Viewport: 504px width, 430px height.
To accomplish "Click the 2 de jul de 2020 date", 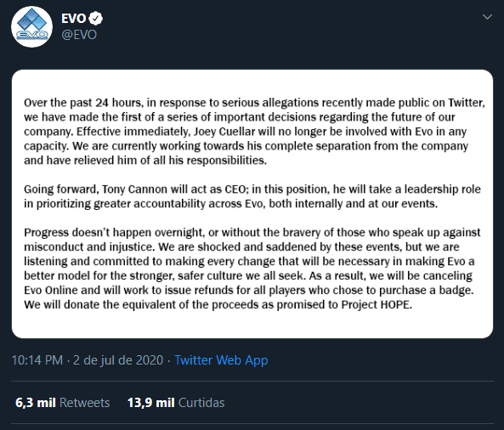I will [x=118, y=360].
